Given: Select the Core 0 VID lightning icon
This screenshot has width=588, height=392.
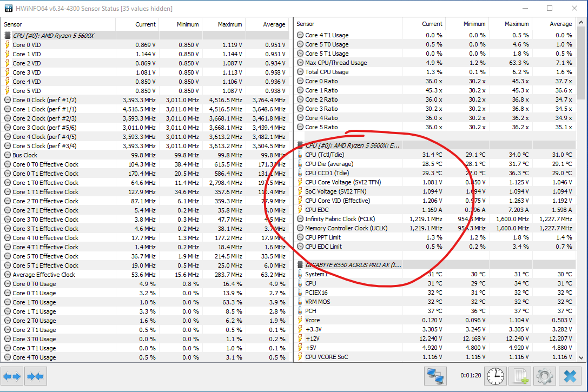Looking at the screenshot, I should click(7, 44).
